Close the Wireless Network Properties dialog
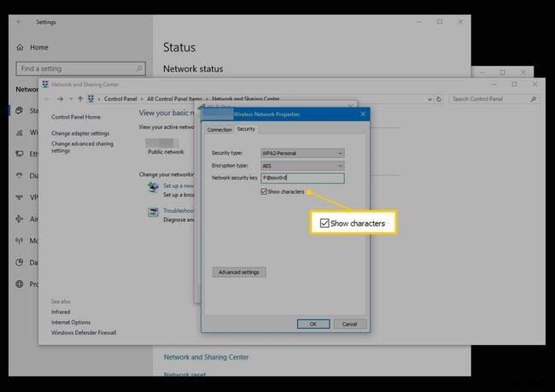Screen dimensions: 555x392 363,114
